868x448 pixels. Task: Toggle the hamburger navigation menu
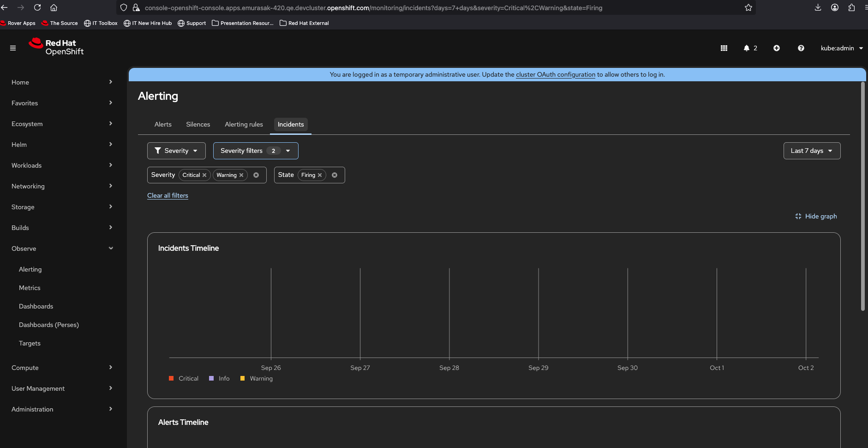click(x=13, y=48)
